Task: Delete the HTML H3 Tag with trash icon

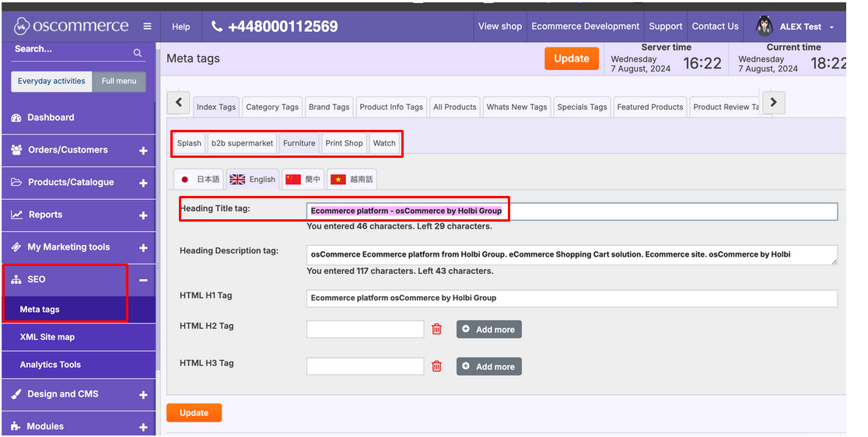Action: click(436, 366)
